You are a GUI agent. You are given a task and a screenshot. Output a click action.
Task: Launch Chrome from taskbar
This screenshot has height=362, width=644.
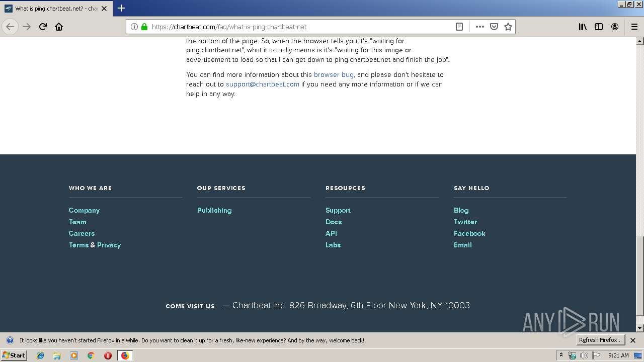coord(91,355)
